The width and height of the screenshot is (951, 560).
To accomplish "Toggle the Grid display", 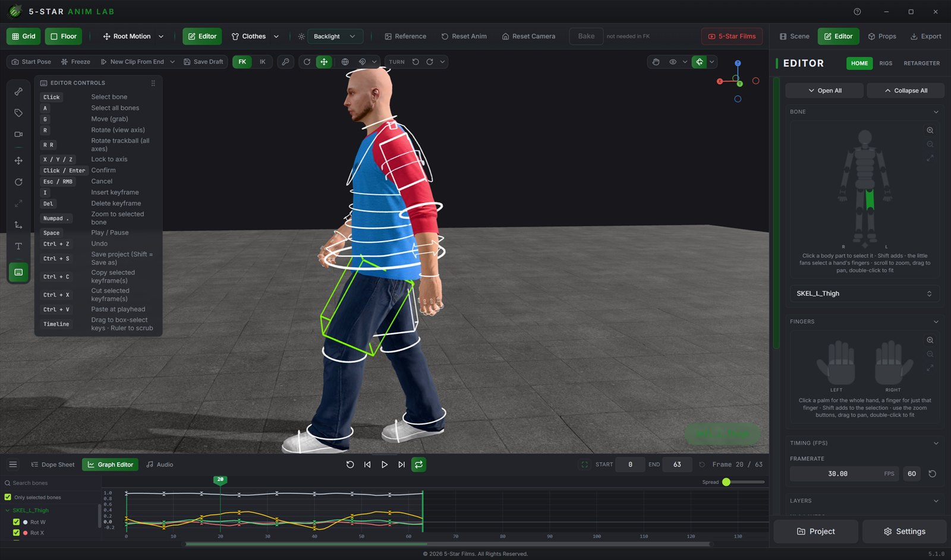I will tap(24, 36).
